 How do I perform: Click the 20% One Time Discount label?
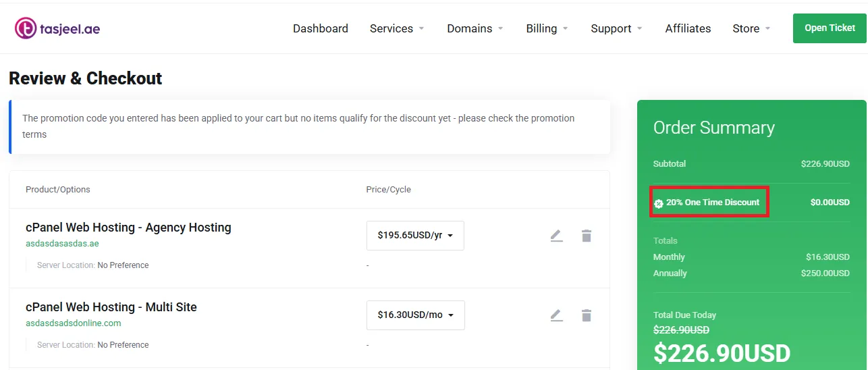click(x=713, y=203)
